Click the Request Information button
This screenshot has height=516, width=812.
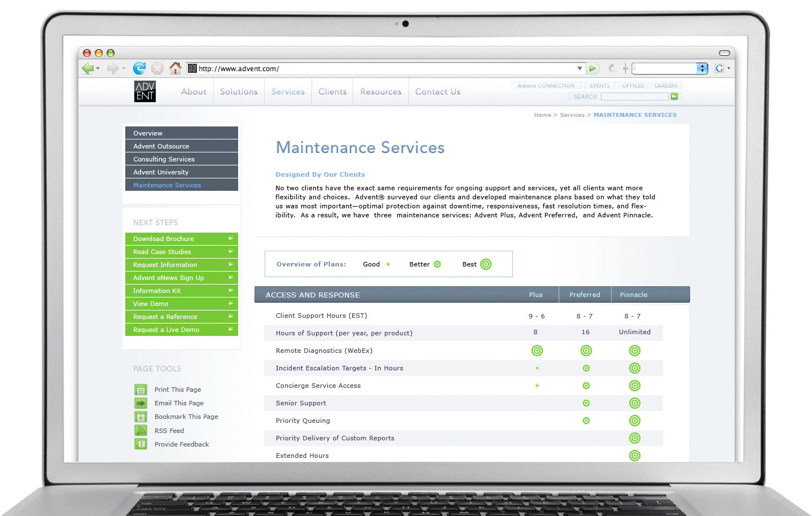182,265
